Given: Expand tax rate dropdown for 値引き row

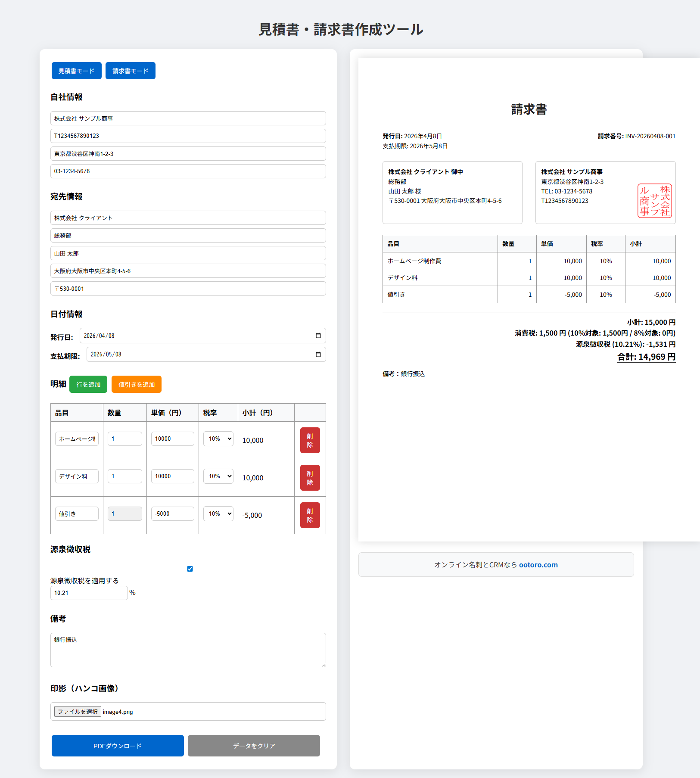Looking at the screenshot, I should (218, 513).
